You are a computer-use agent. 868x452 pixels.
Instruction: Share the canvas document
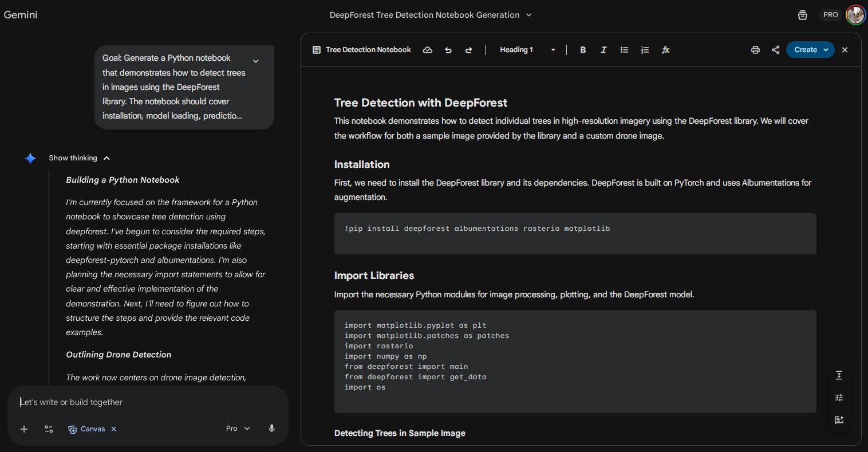(x=775, y=50)
